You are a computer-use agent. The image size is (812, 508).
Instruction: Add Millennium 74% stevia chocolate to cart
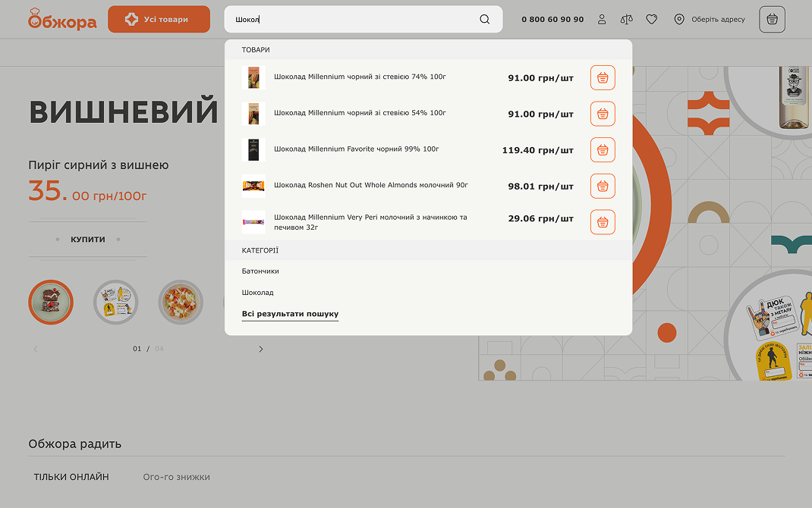click(603, 77)
